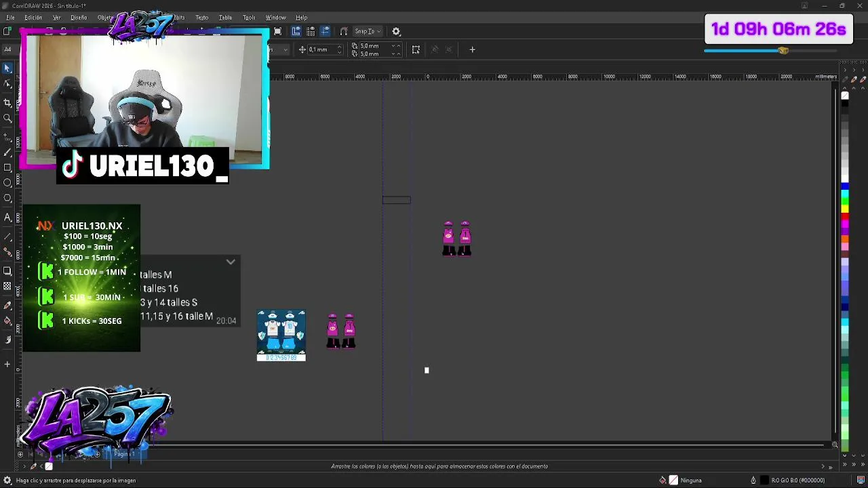The height and width of the screenshot is (488, 868).
Task: Select the upper pink jersey pair
Action: [x=457, y=238]
